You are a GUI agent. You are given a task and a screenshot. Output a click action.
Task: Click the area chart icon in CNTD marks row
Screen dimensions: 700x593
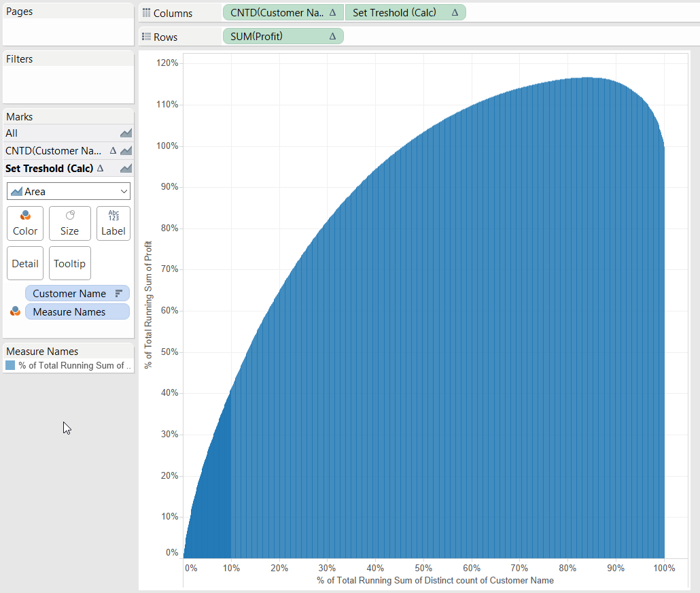[x=126, y=150]
